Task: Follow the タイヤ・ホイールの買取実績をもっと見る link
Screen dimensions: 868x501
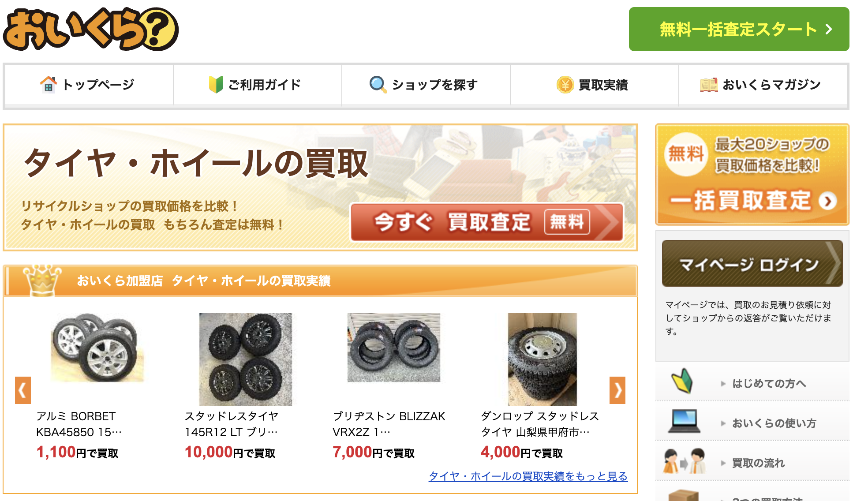Action: [528, 476]
